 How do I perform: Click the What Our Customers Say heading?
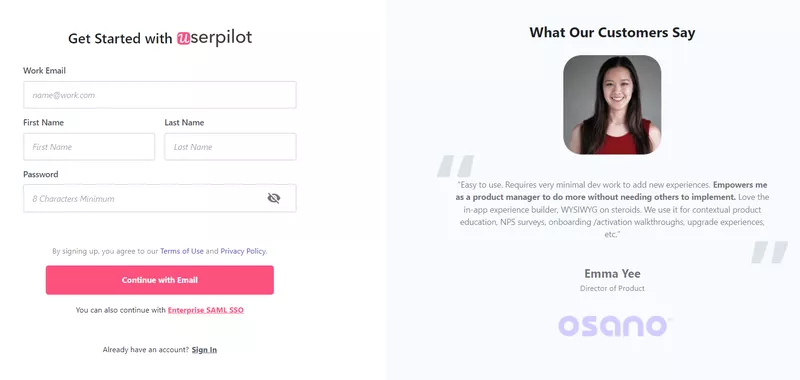(x=612, y=33)
